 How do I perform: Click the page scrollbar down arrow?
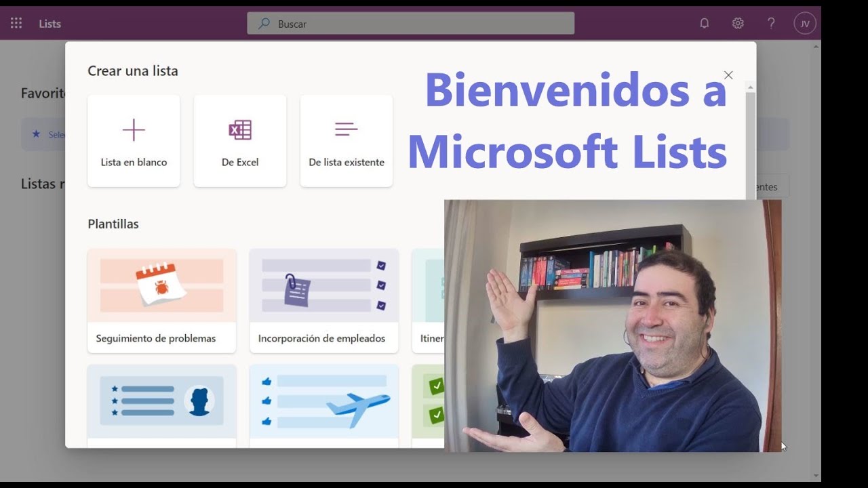pyautogui.click(x=816, y=476)
